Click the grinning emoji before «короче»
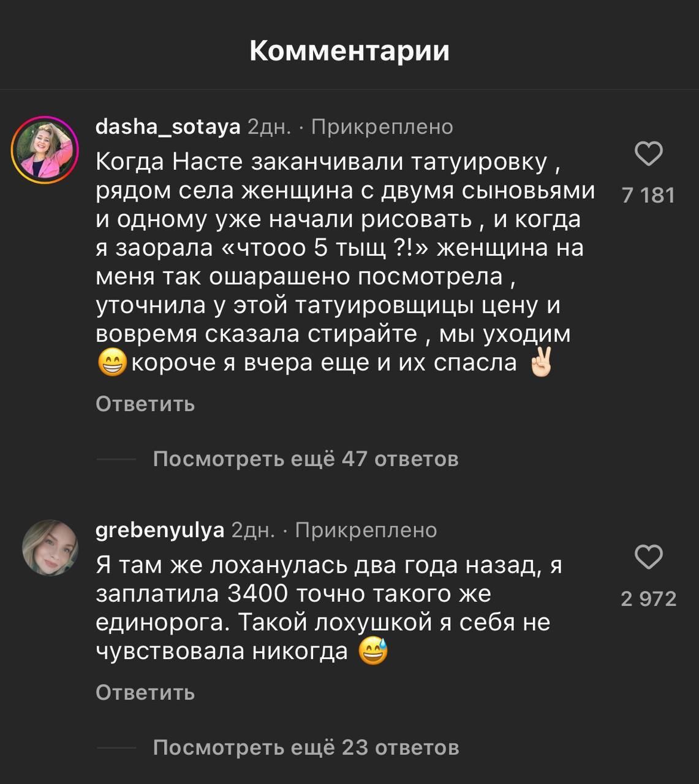699x784 pixels. [x=111, y=363]
